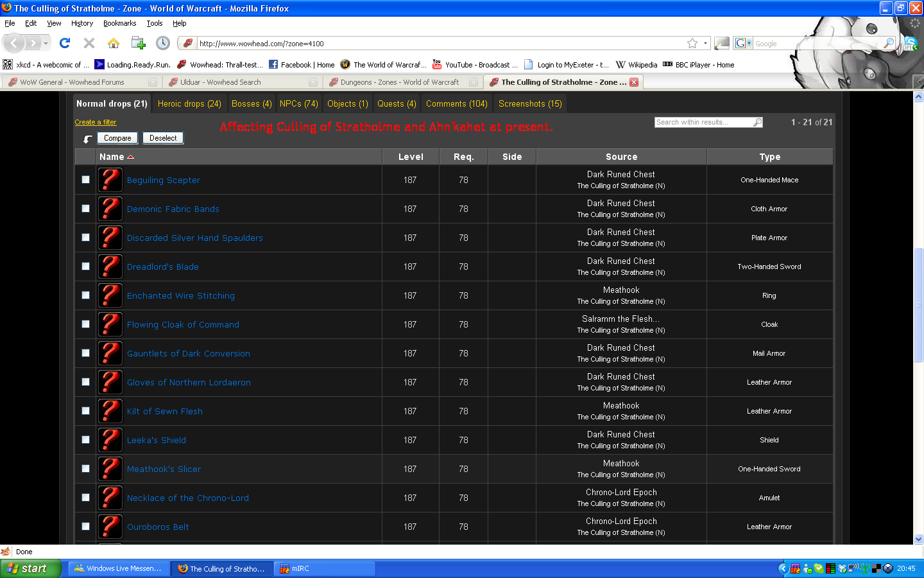Go to the browser Home page icon
The image size is (924, 578).
point(114,43)
